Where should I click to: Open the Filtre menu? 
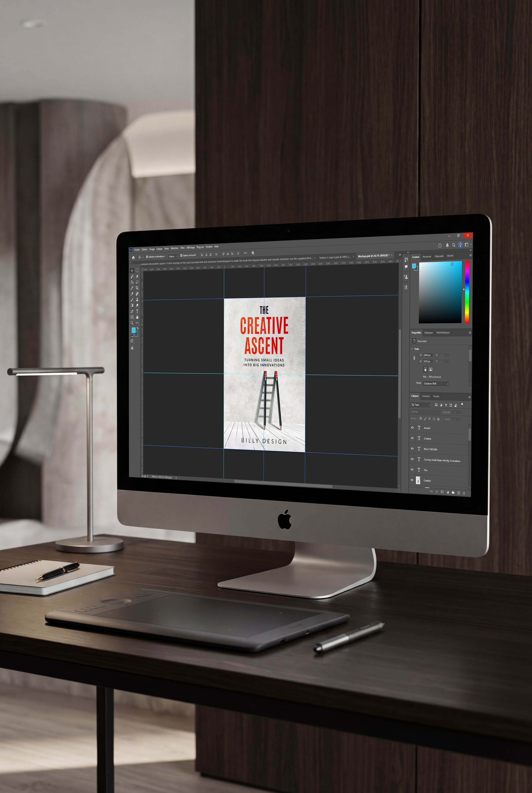[182, 248]
